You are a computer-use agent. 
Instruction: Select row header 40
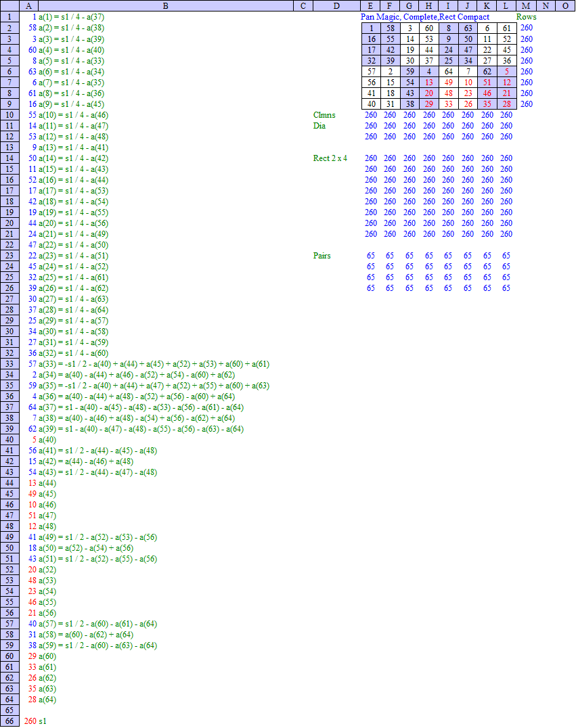click(x=9, y=440)
